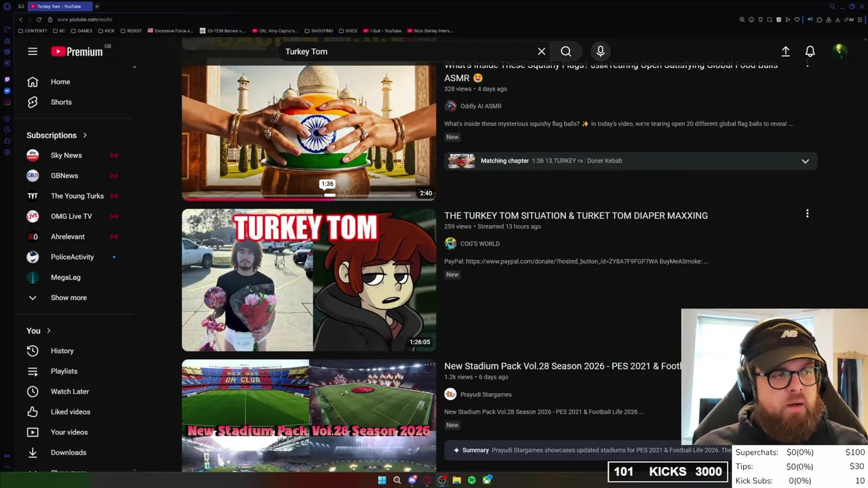Click browser zoom magnifier toolbar icon
Image resolution: width=868 pixels, height=488 pixels.
742,20
